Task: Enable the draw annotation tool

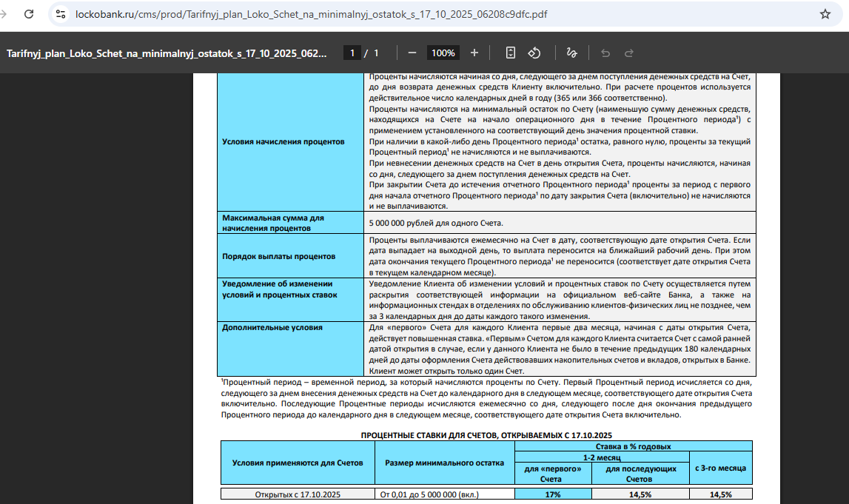Action: [571, 53]
